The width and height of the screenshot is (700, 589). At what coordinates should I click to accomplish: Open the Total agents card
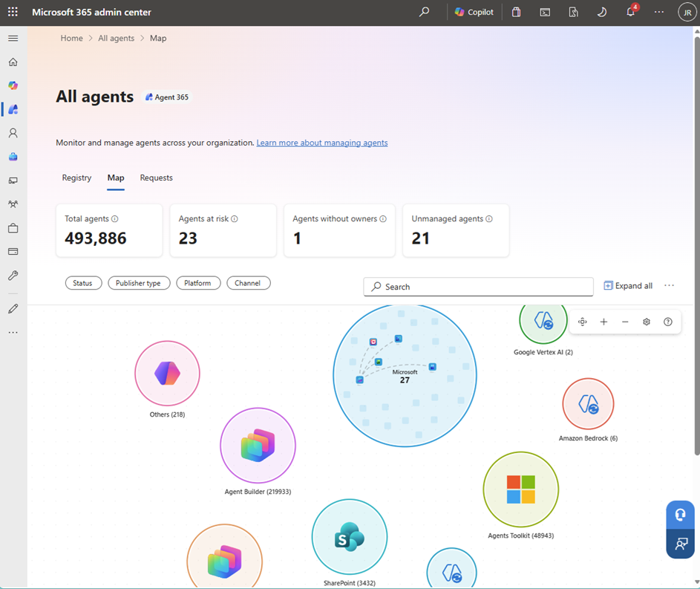coord(109,230)
